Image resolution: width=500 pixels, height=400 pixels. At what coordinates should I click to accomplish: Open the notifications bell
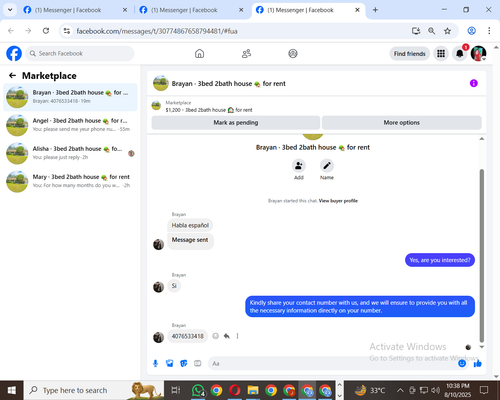460,53
